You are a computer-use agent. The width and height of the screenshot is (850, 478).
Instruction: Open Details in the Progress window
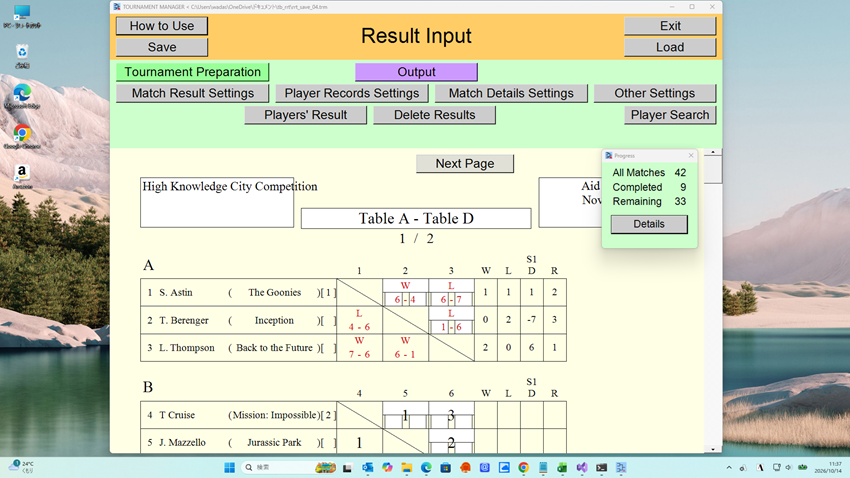pyautogui.click(x=649, y=224)
